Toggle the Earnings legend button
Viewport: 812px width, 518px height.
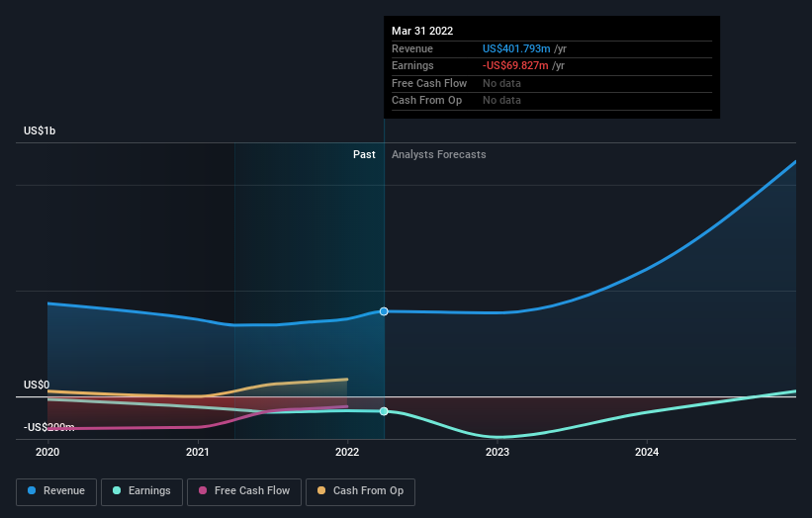[x=141, y=491]
